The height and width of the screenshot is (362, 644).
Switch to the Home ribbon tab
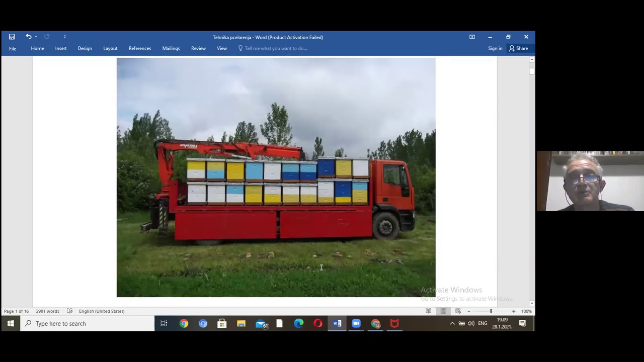[37, 48]
